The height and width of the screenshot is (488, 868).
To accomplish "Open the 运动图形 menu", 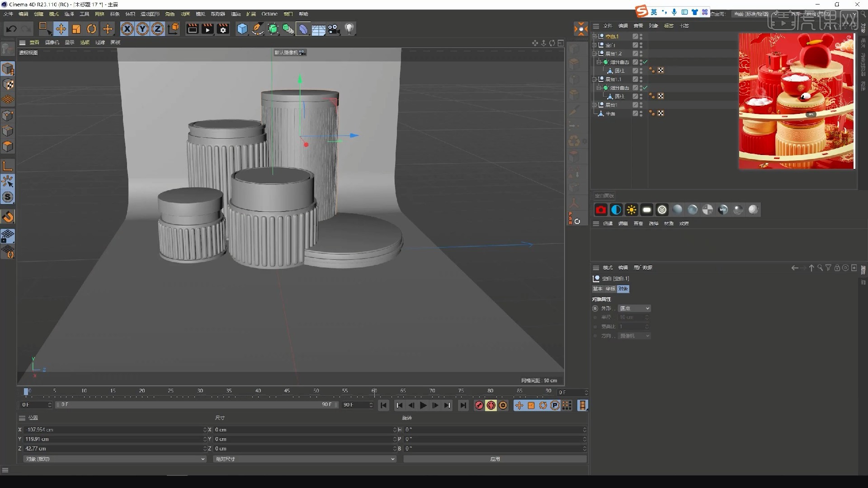I will pos(150,14).
